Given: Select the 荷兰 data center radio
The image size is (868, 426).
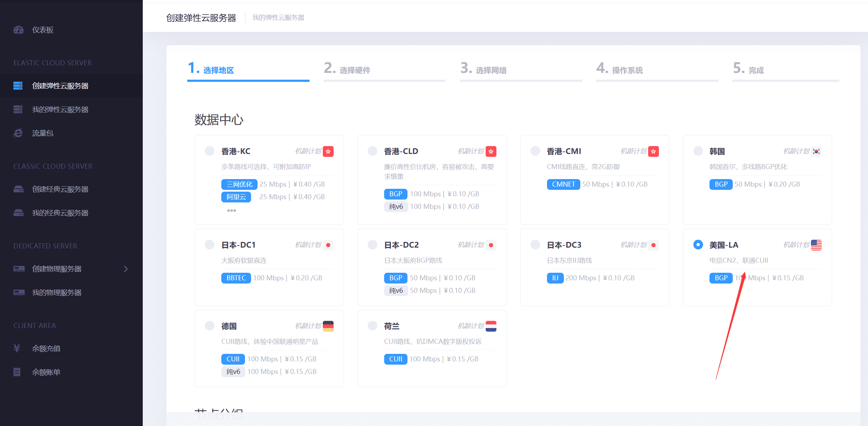Looking at the screenshot, I should coord(372,326).
